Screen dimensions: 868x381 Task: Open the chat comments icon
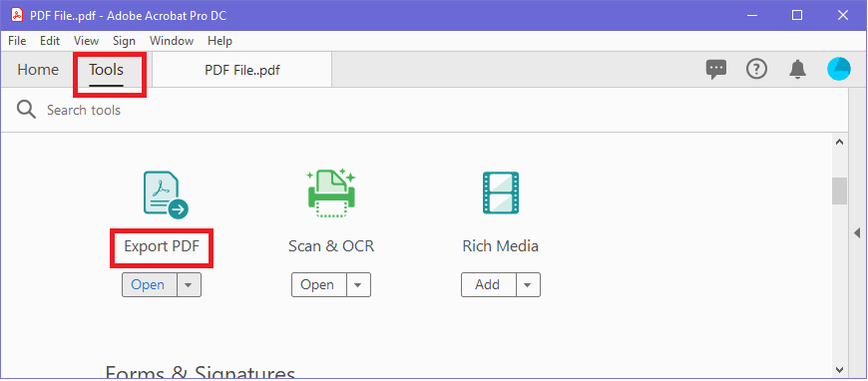click(715, 69)
